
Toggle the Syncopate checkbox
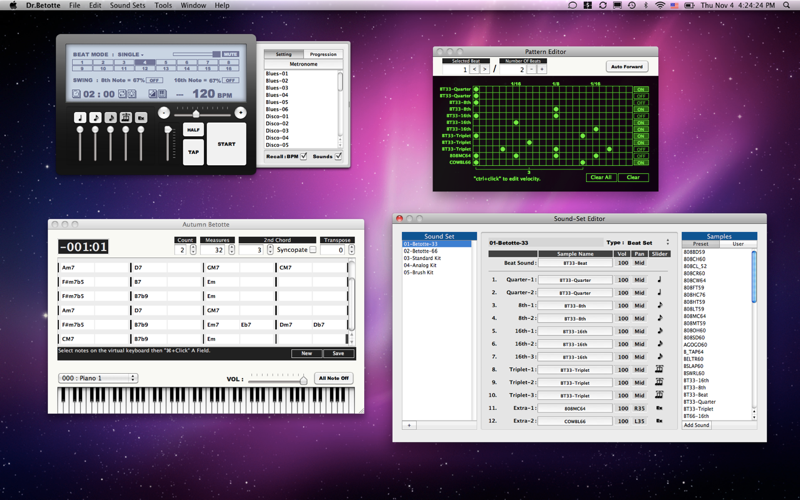pyautogui.click(x=313, y=250)
